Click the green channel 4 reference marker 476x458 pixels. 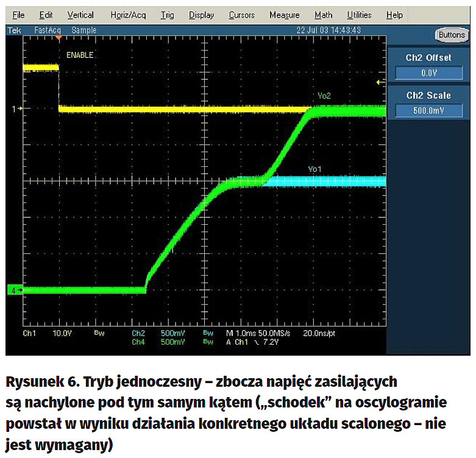(x=15, y=291)
